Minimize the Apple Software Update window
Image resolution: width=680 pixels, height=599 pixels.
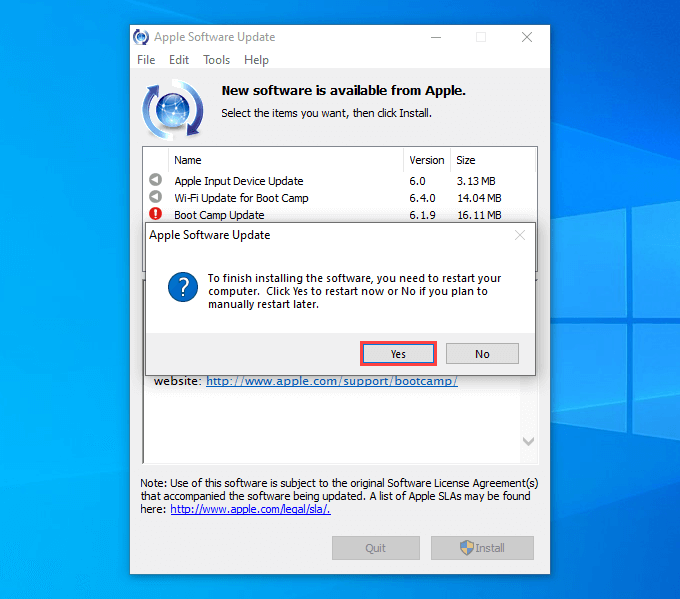click(436, 38)
